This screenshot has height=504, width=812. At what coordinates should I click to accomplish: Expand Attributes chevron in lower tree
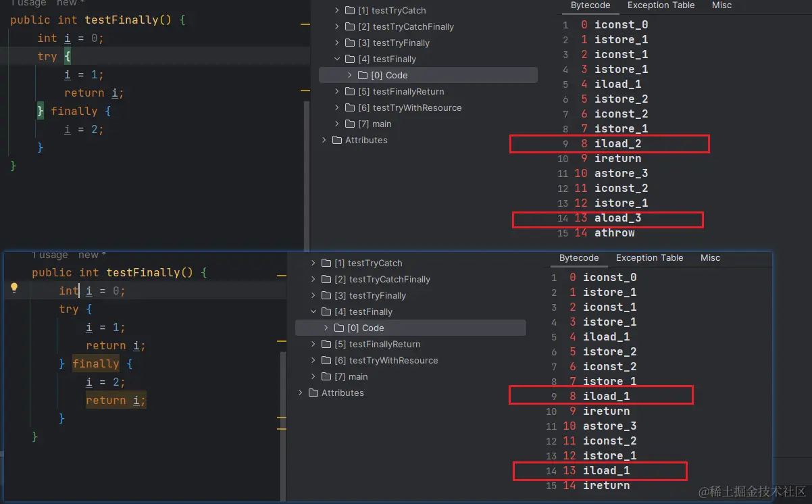(x=301, y=393)
